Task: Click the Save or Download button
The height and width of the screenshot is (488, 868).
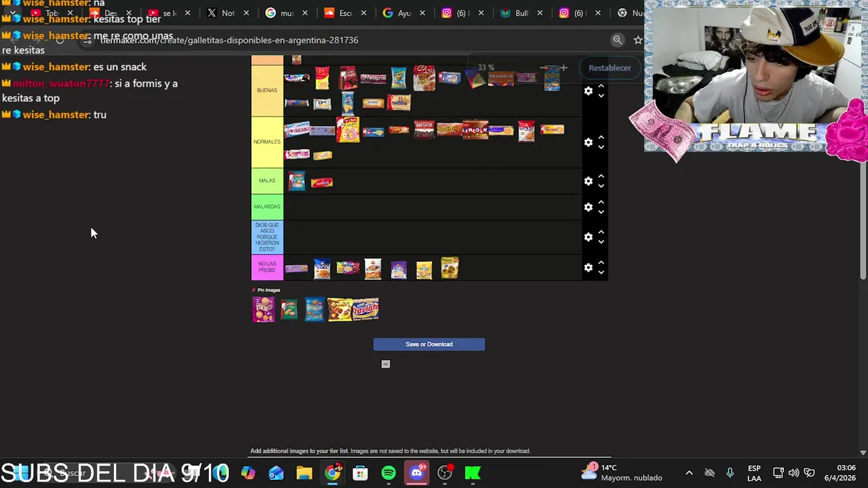Action: [x=429, y=344]
